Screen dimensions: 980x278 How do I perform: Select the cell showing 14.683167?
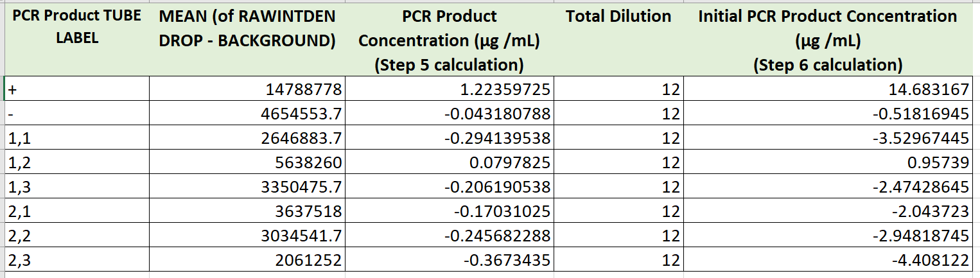pyautogui.click(x=827, y=90)
